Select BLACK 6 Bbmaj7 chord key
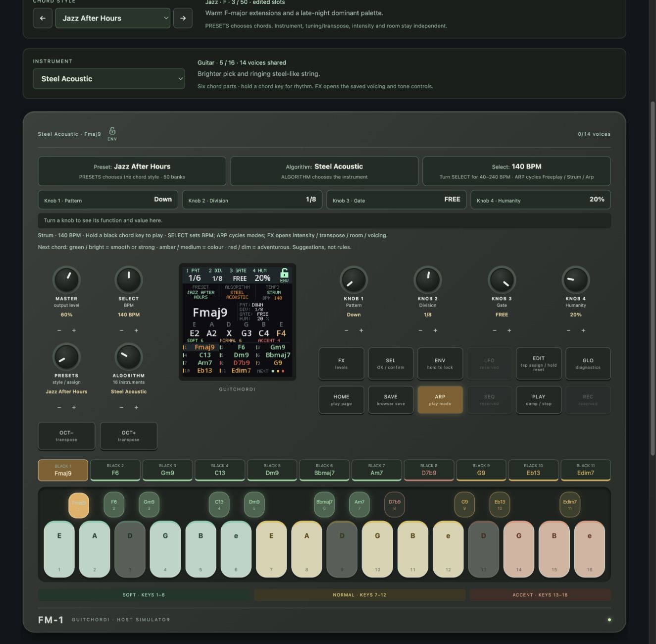The image size is (656, 644). pyautogui.click(x=324, y=470)
